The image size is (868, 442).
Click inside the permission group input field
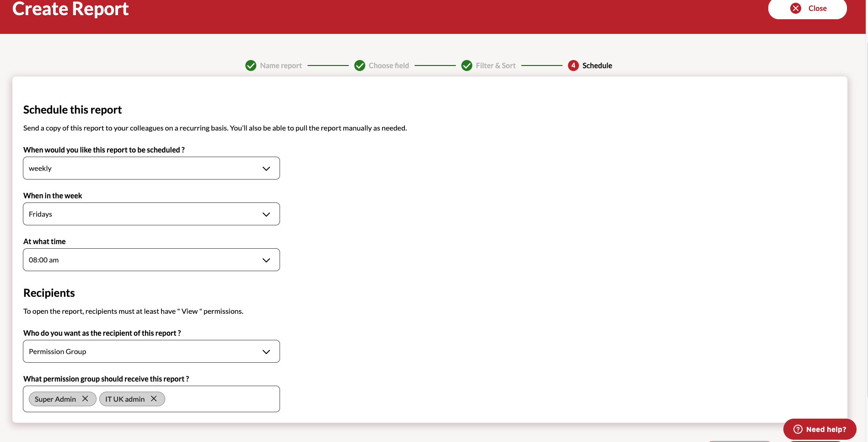pos(222,399)
